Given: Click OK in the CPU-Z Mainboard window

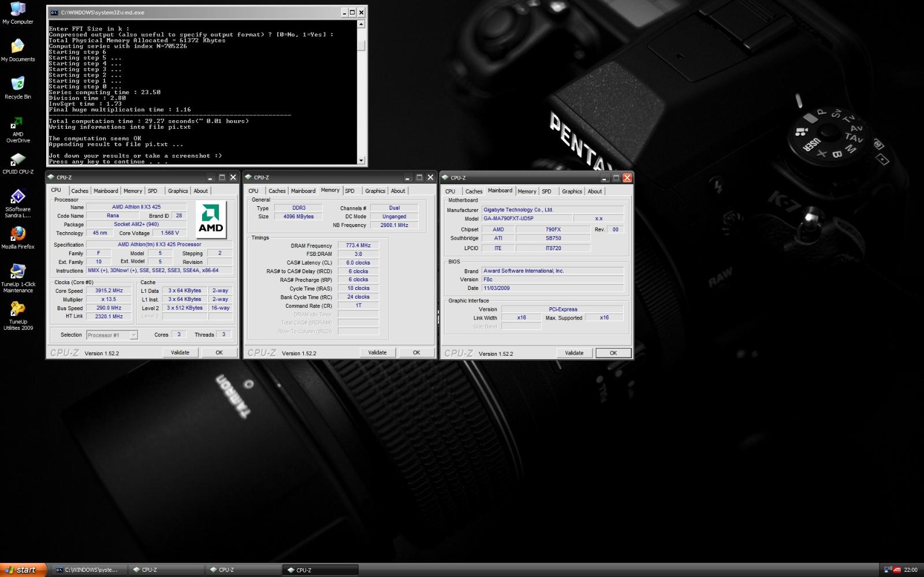Looking at the screenshot, I should coord(613,353).
